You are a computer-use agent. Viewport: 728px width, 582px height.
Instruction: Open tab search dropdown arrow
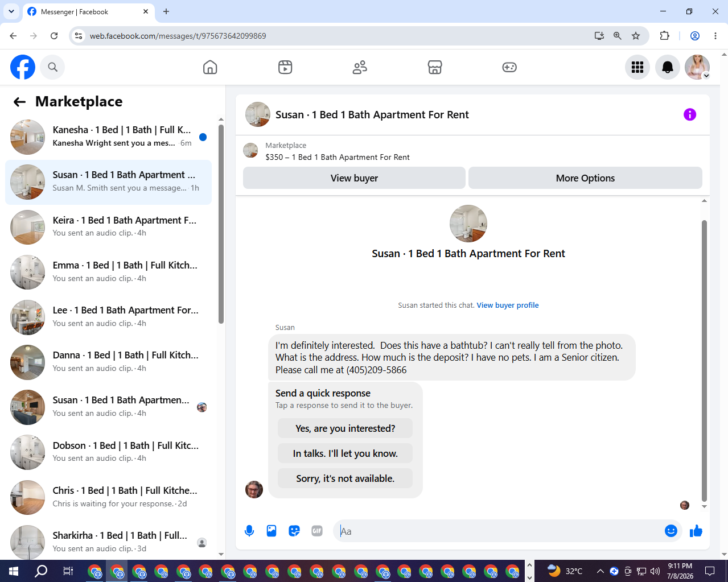[x=11, y=11]
